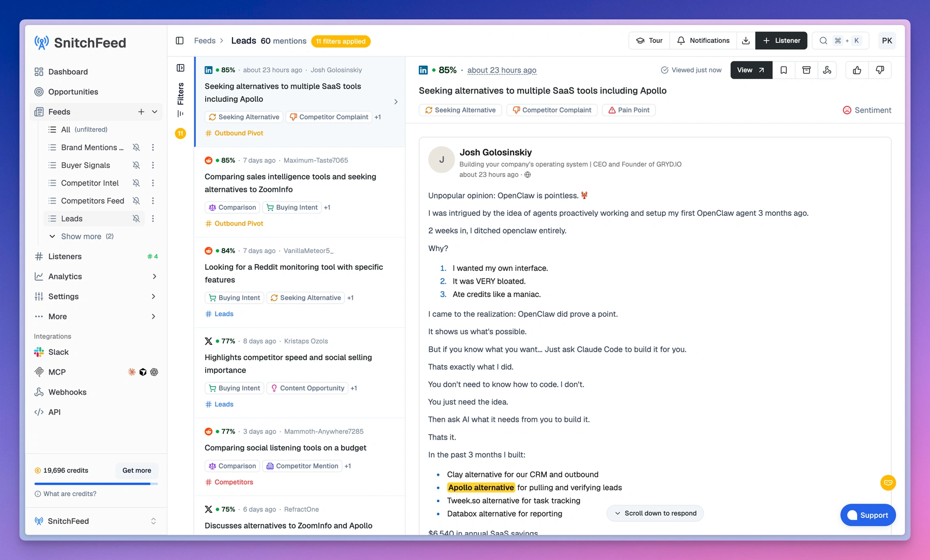Image resolution: width=930 pixels, height=560 pixels.
Task: Click Josh Golosinskiy author name
Action: pos(495,153)
